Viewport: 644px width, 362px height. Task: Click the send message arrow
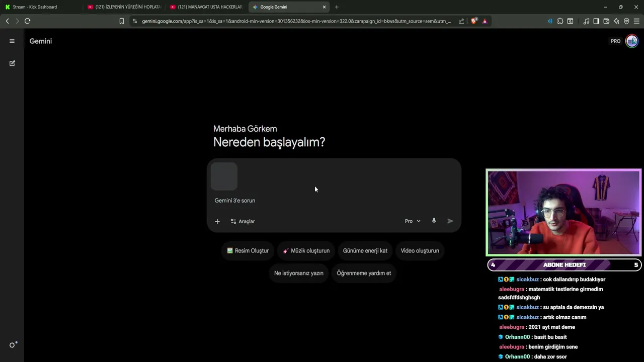click(450, 221)
